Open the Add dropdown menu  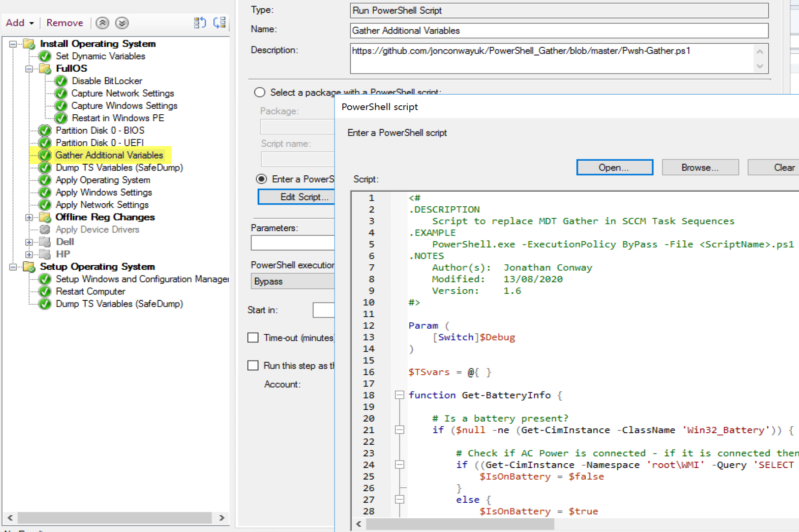[20, 23]
